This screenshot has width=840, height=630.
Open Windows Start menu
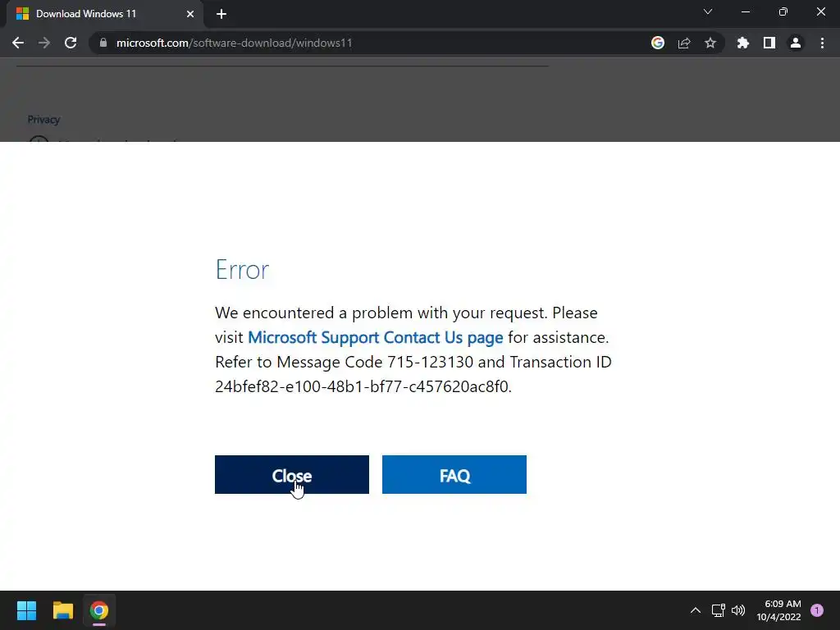26,610
